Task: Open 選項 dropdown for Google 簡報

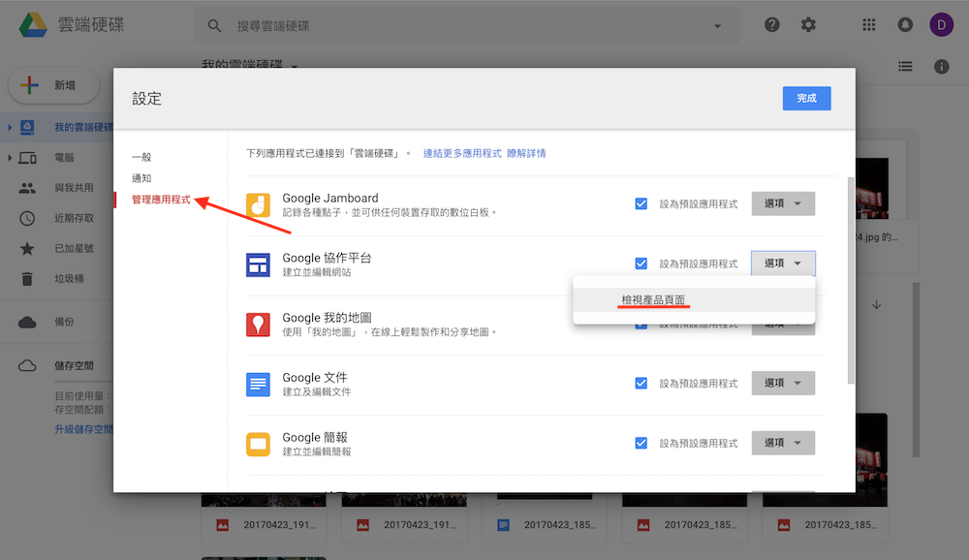Action: [x=783, y=443]
